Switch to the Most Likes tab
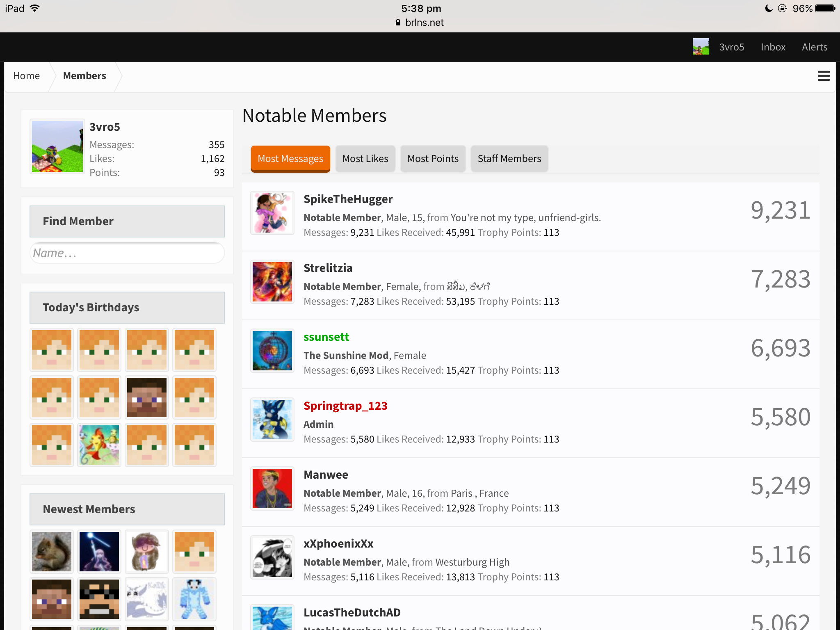Viewport: 840px width, 630px height. (365, 159)
